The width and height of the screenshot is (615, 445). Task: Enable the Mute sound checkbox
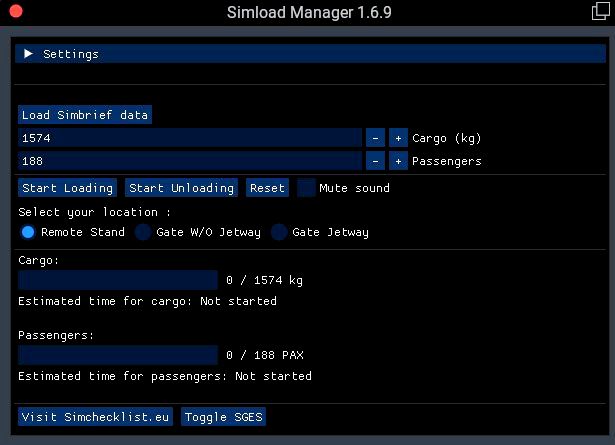pyautogui.click(x=306, y=188)
